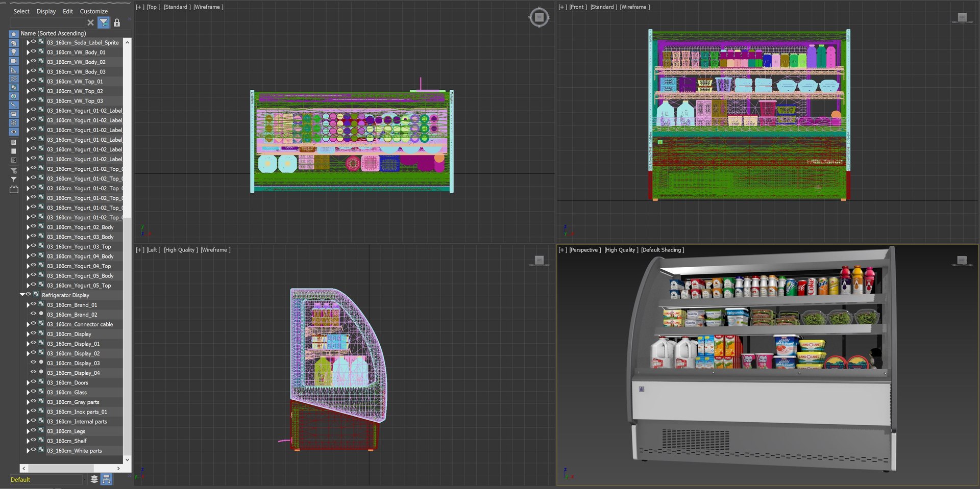The width and height of the screenshot is (980, 489).
Task: Toggle the Display Shapes filter icon
Action: tap(14, 43)
